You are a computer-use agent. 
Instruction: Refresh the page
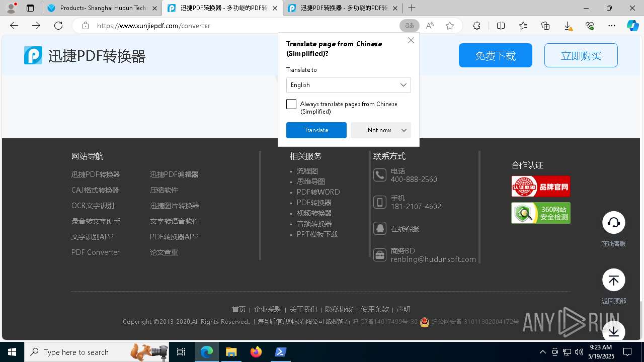pos(58,26)
